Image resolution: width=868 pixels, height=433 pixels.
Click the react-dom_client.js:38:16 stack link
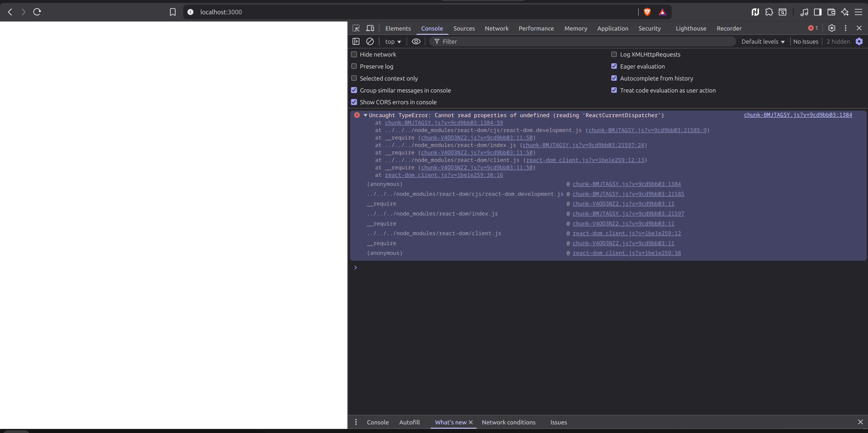pos(444,175)
